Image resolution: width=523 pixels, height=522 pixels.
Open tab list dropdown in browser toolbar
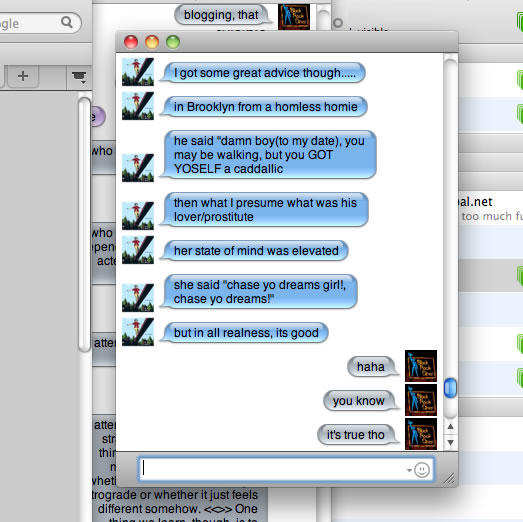[79, 77]
